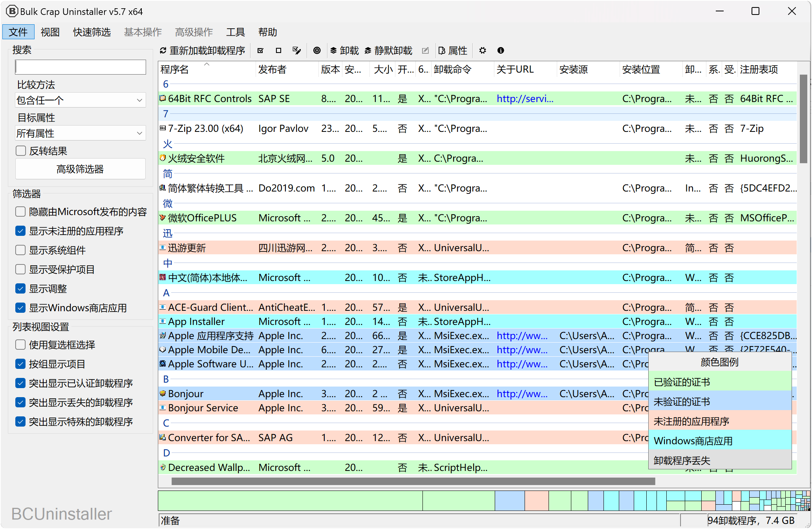Uncheck 显示未注册的应用程序
Screen dimensions: 812x529
[x=20, y=231]
